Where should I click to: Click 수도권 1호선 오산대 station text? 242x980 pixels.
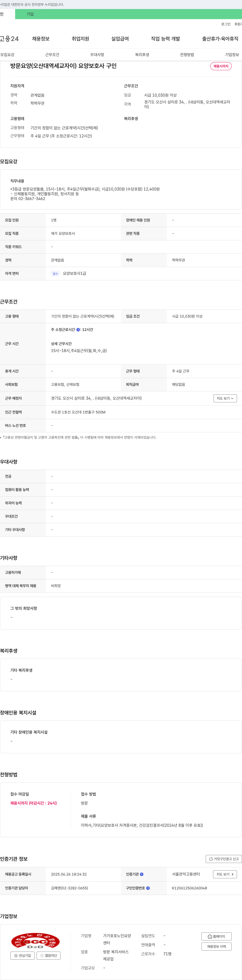pyautogui.click(x=78, y=412)
